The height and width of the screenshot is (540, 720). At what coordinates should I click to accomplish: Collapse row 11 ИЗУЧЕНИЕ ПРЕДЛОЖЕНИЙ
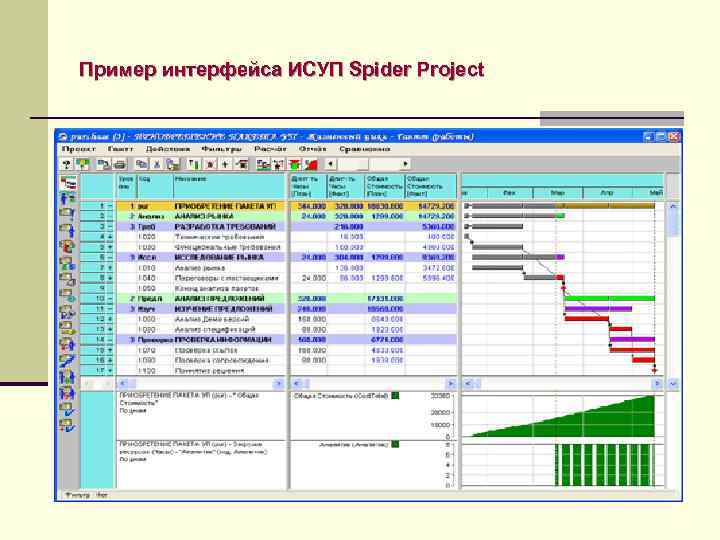110,309
